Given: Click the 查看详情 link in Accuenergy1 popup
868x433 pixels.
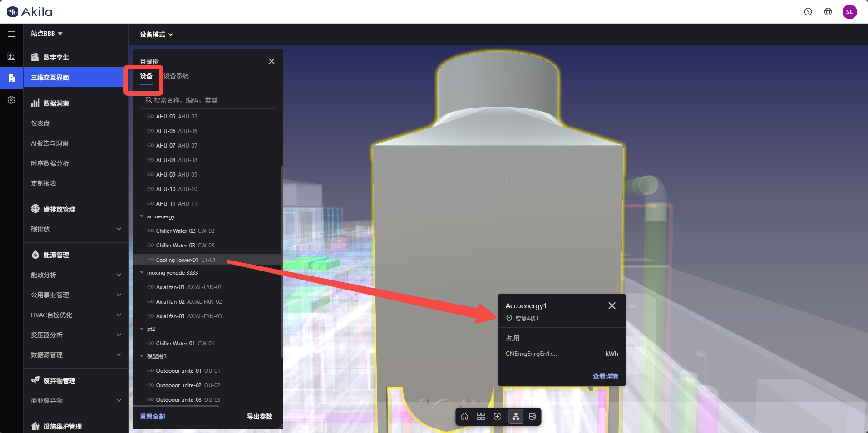Looking at the screenshot, I should coord(605,376).
